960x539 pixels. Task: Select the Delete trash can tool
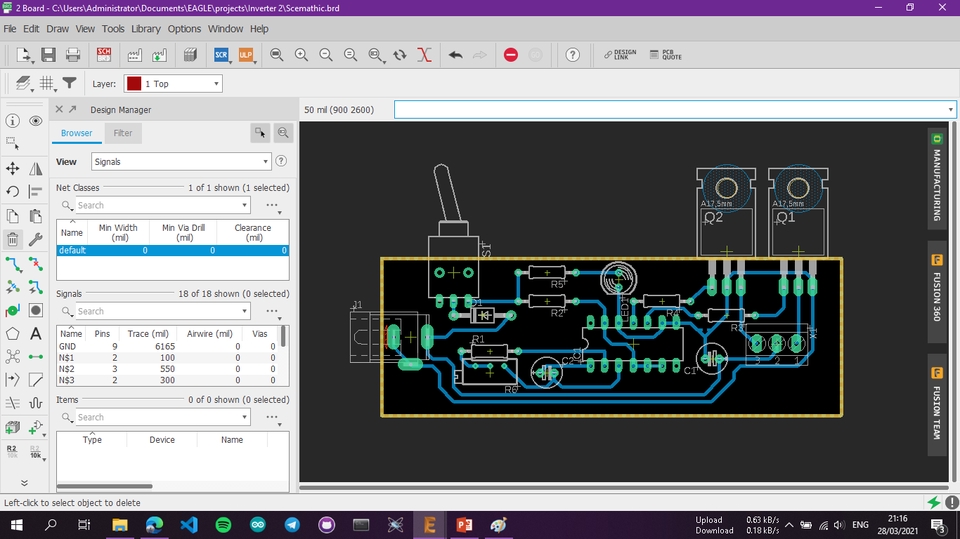pos(13,239)
